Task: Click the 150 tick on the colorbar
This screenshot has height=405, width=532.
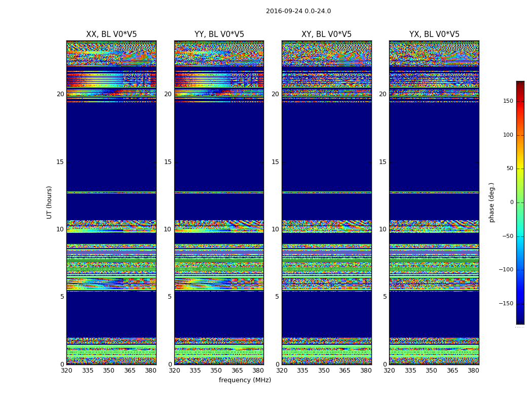Action: coord(508,101)
